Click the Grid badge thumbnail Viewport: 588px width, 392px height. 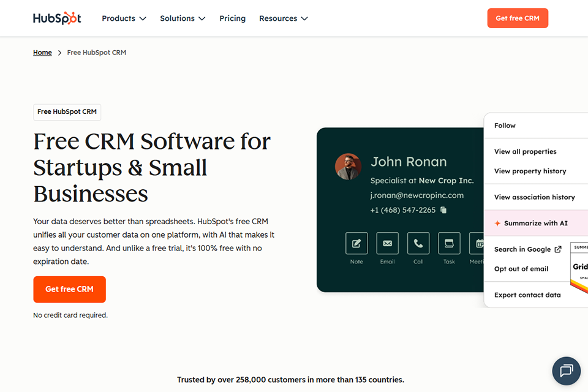(x=579, y=268)
